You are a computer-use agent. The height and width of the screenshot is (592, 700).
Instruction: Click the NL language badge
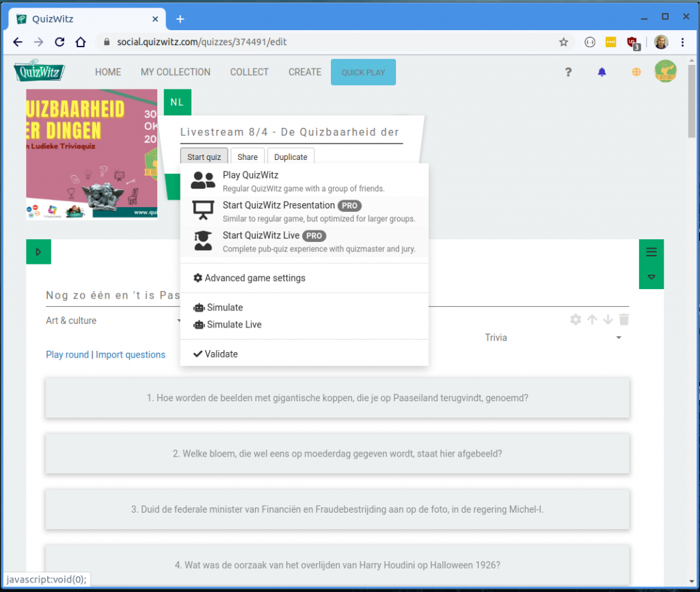[177, 103]
